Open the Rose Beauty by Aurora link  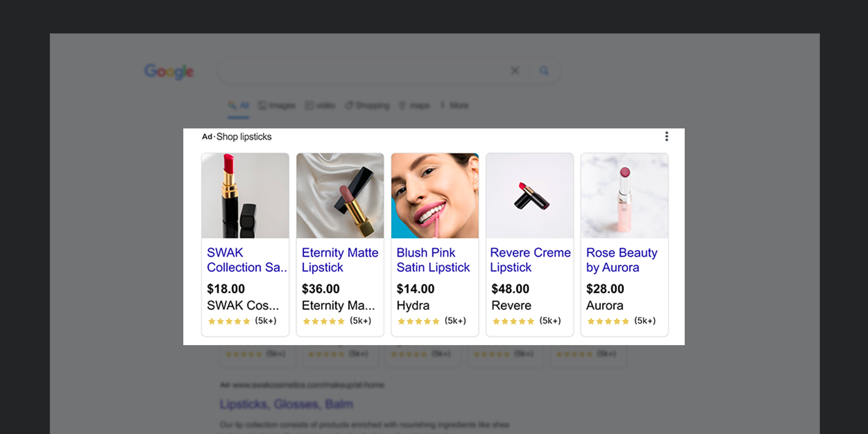622,260
